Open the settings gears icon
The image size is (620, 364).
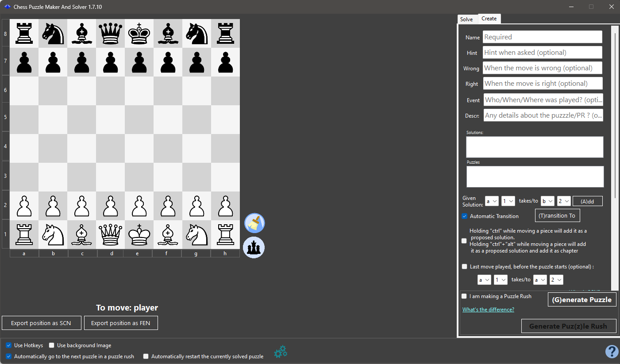tap(281, 352)
